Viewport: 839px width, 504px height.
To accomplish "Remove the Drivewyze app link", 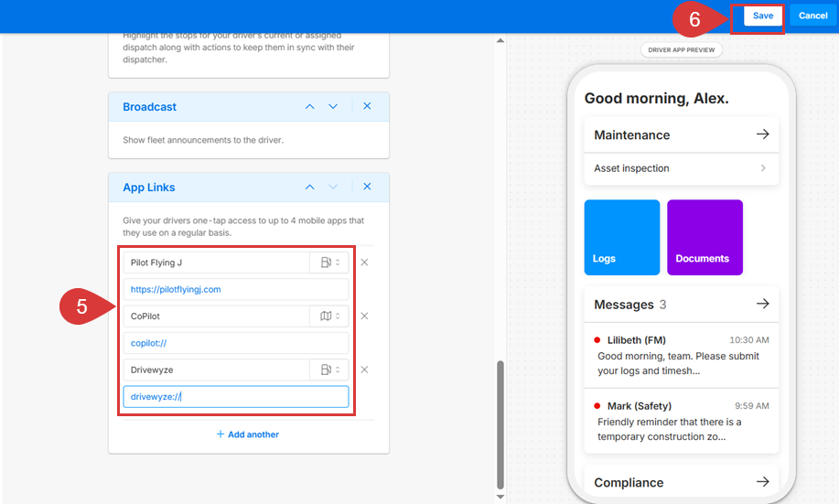I will 364,370.
